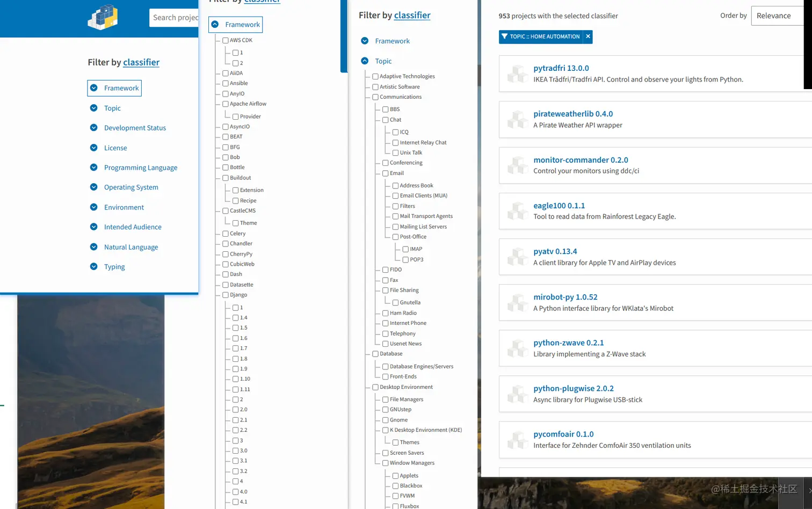Open the python-plugwise 2.0.2 project
Screen dimensions: 812x509
point(574,388)
